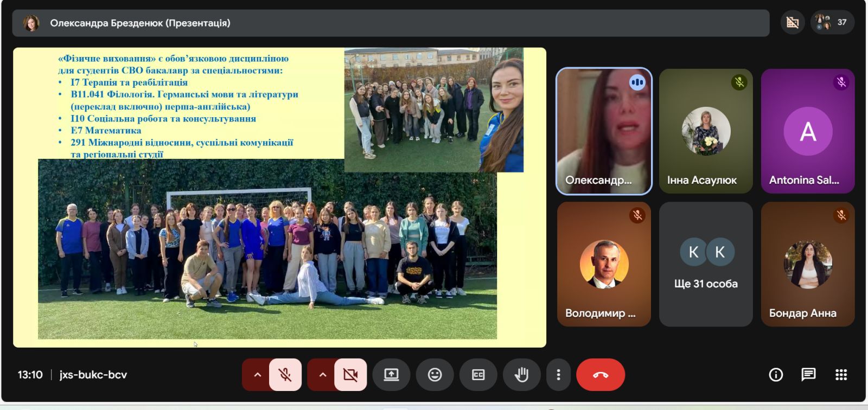Click the share screen (Present now) icon
The height and width of the screenshot is (410, 868).
(391, 375)
